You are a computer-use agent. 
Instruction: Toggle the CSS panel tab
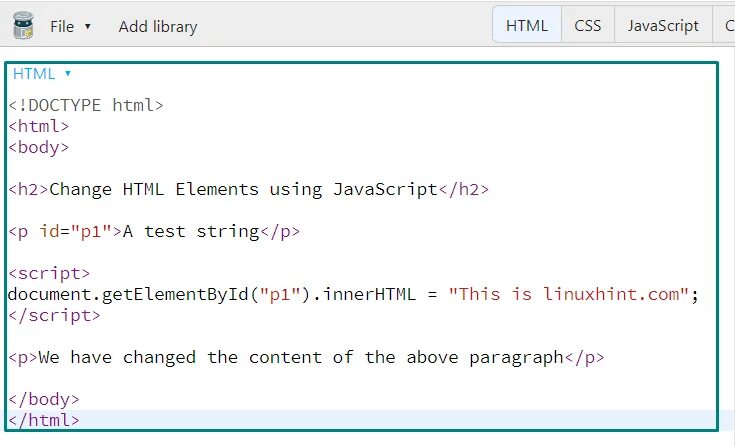588,25
